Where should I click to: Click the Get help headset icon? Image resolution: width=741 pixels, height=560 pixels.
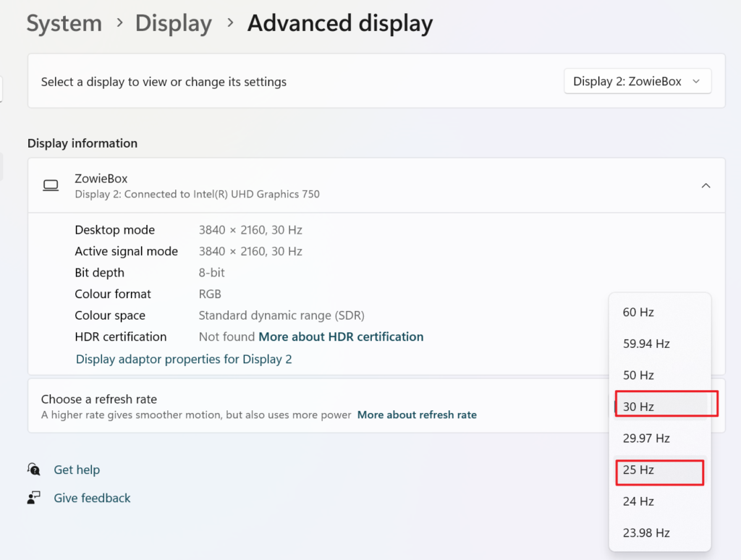click(34, 470)
